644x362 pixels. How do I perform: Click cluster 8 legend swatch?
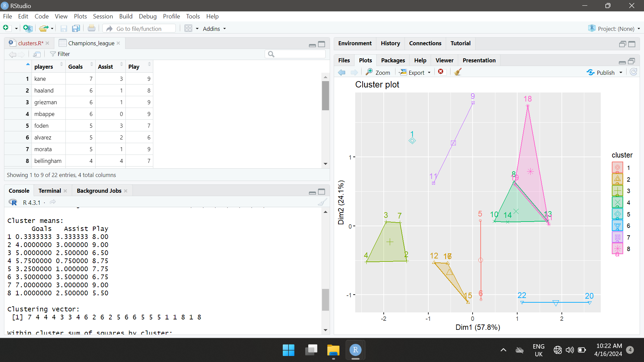tap(617, 249)
